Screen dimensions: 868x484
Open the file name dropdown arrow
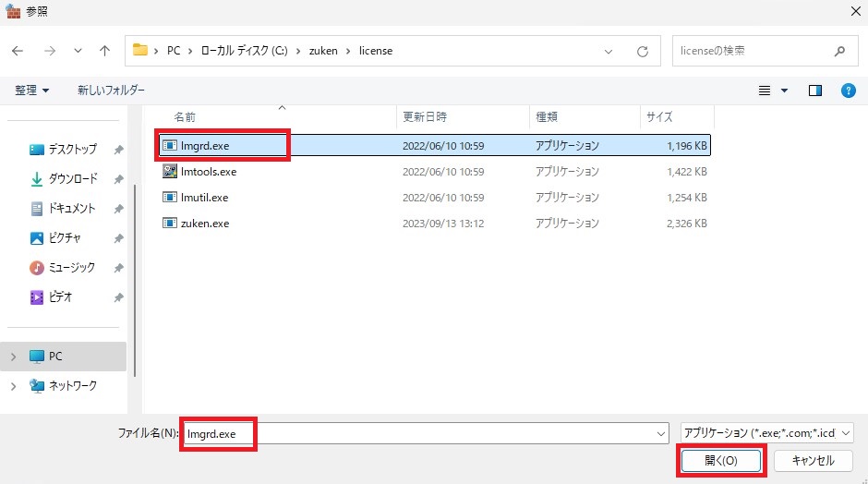(660, 433)
